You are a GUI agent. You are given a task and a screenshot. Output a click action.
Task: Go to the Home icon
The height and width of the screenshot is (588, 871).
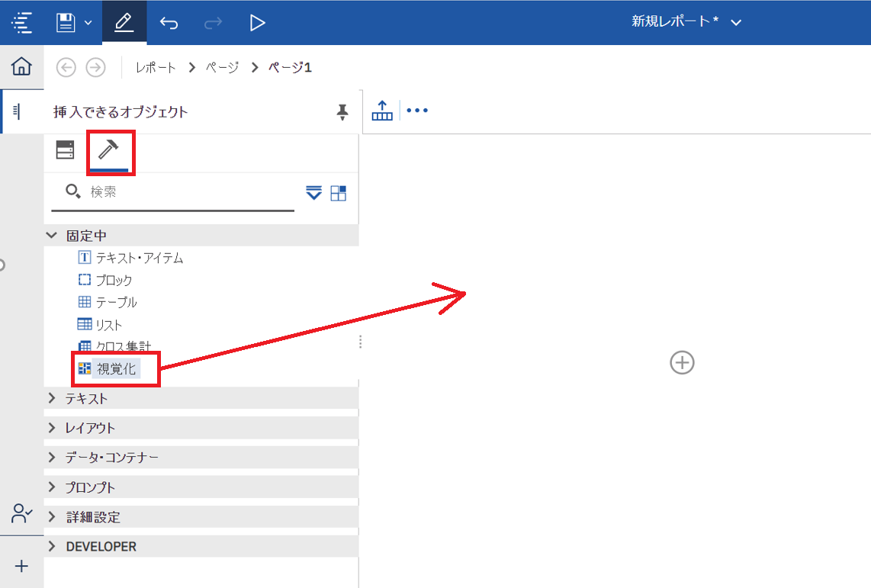[21, 66]
